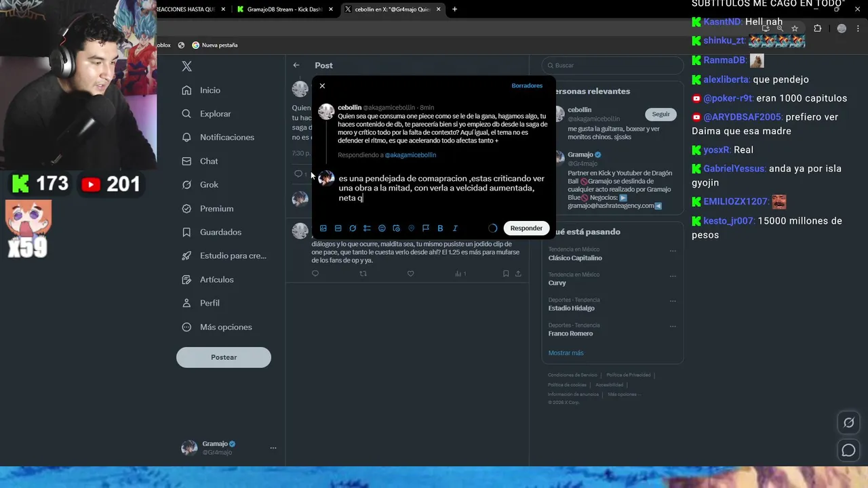The width and height of the screenshot is (868, 488).
Task: Open Estadio Hidalgo trend
Action: (x=571, y=308)
